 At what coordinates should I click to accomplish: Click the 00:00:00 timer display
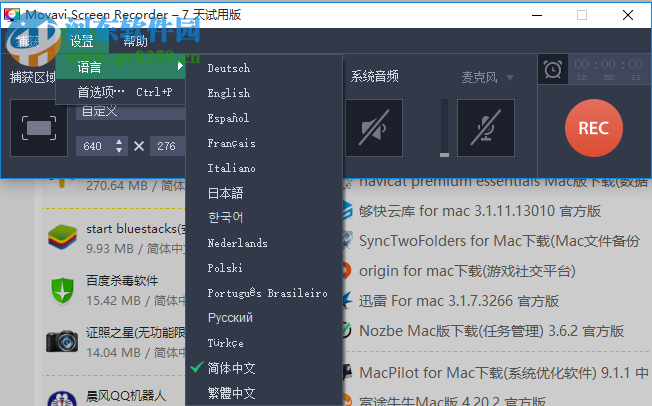[x=608, y=69]
